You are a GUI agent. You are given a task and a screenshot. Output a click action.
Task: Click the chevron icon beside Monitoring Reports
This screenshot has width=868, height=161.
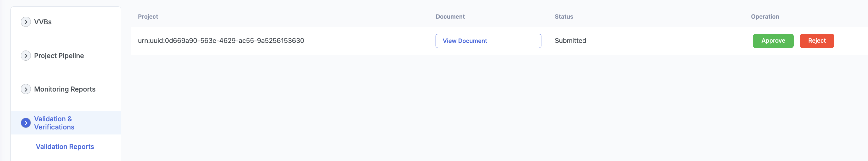[26, 89]
